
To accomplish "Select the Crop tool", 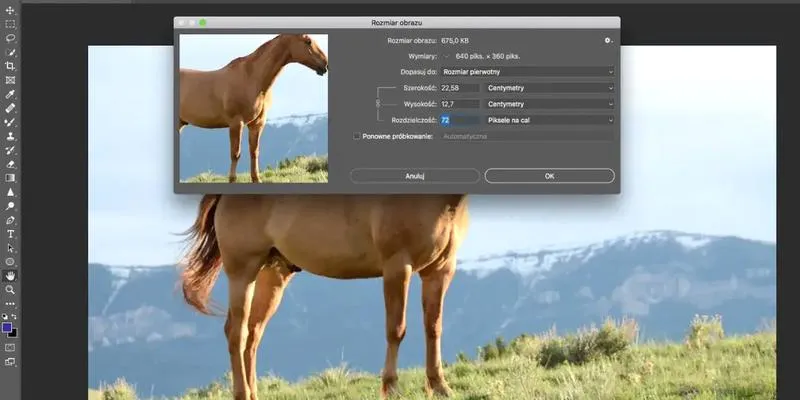I will click(x=10, y=66).
